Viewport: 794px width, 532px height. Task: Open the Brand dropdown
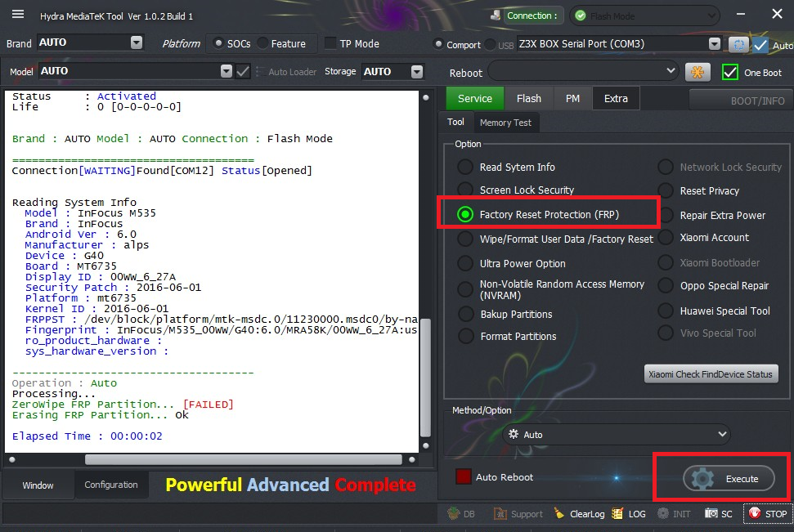tap(137, 42)
